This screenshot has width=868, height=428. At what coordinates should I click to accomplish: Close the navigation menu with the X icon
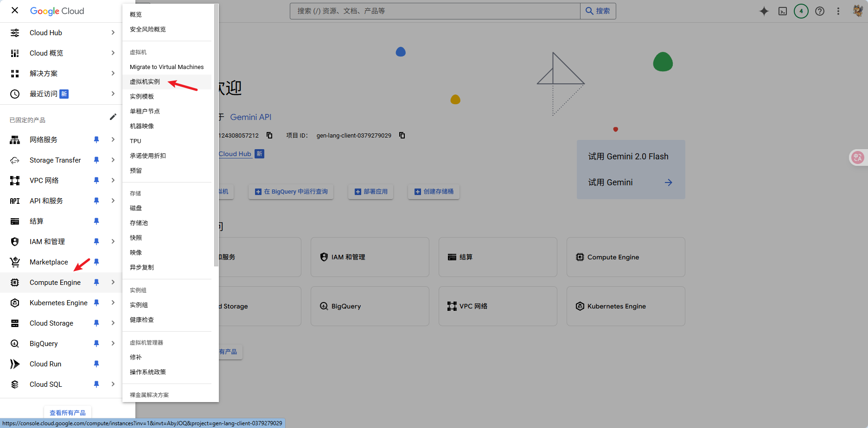pos(15,11)
